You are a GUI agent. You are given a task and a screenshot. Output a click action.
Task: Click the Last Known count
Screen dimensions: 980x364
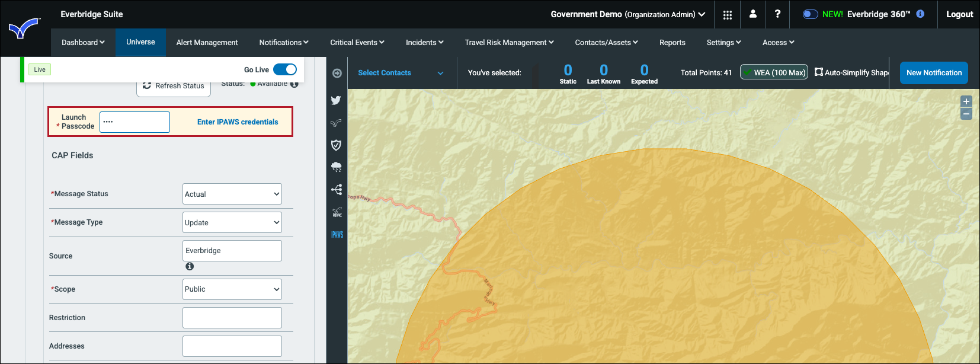click(604, 74)
